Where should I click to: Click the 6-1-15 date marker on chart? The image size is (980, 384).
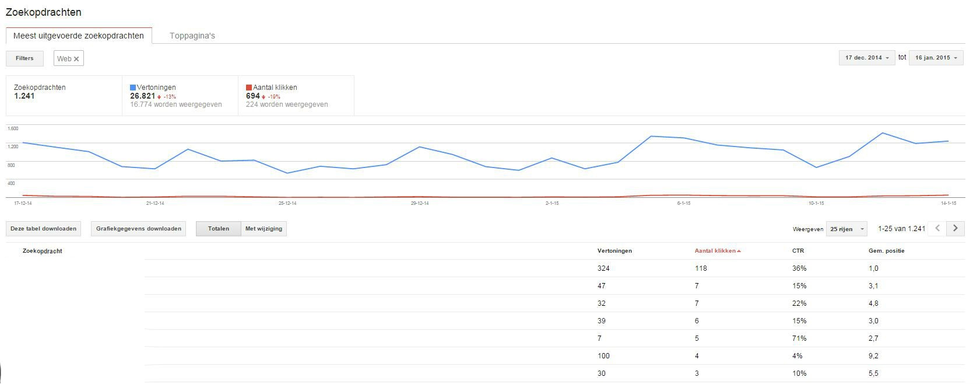[683, 204]
